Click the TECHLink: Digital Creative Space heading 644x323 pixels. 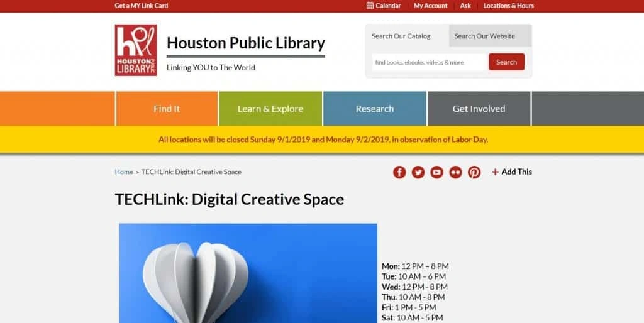coord(229,199)
